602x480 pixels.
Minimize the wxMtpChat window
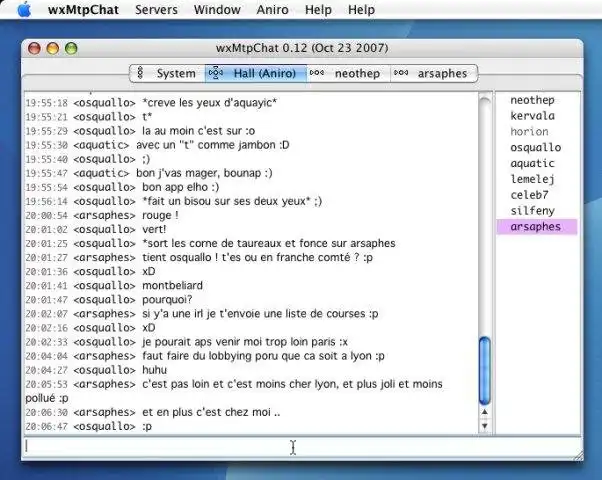(x=53, y=48)
